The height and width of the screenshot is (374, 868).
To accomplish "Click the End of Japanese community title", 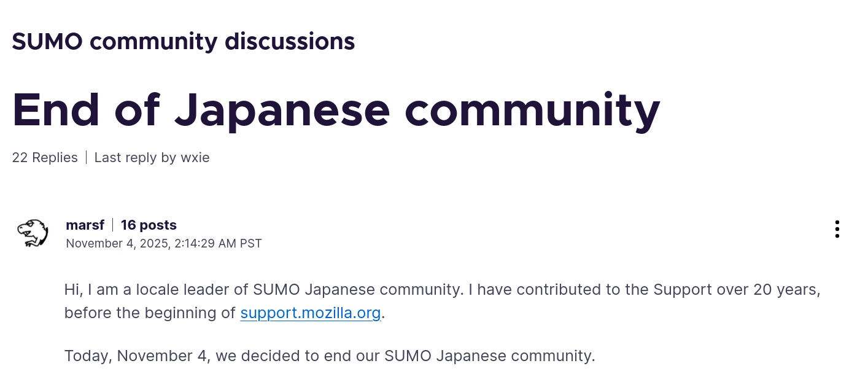I will pyautogui.click(x=336, y=109).
